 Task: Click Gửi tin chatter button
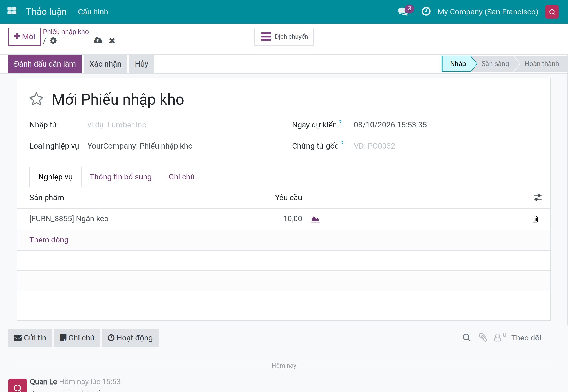pos(30,338)
